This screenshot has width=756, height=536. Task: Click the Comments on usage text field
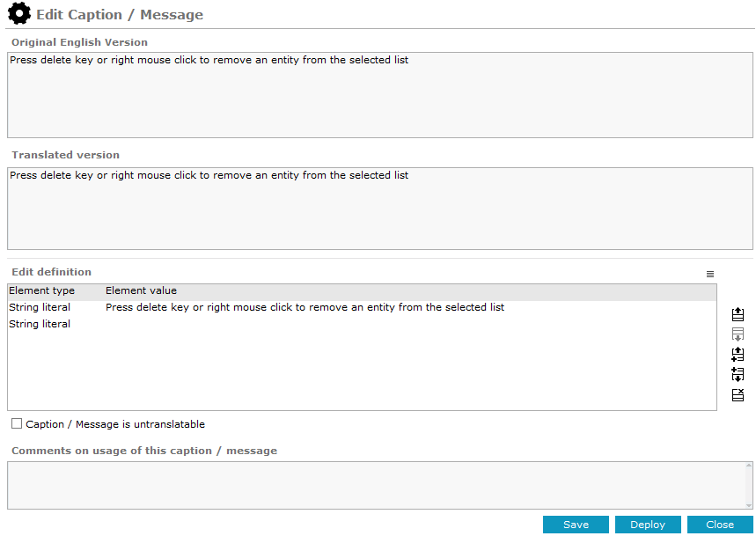(376, 485)
